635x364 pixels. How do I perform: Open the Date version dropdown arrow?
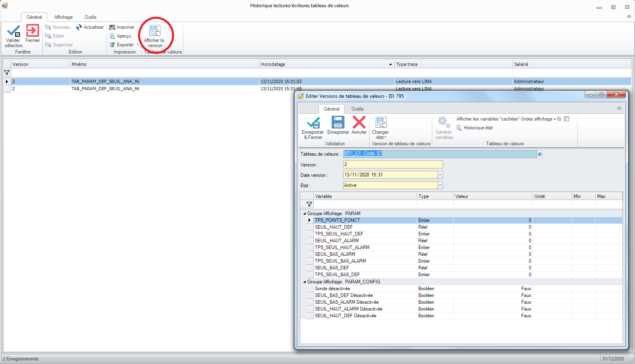tap(440, 175)
